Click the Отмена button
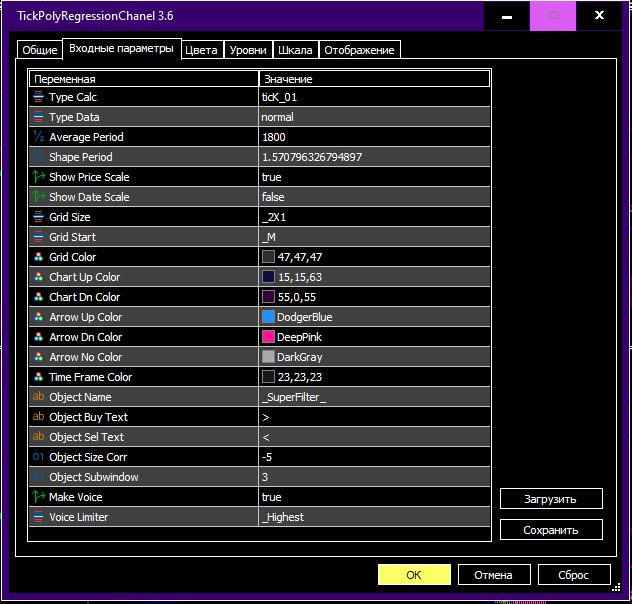Viewport: 632px width, 604px height. pos(493,575)
